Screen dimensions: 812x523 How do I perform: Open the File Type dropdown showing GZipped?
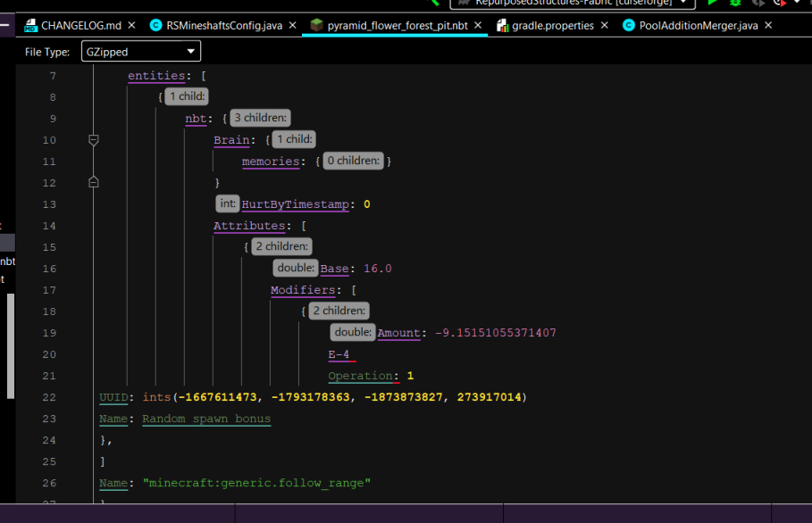(x=140, y=52)
